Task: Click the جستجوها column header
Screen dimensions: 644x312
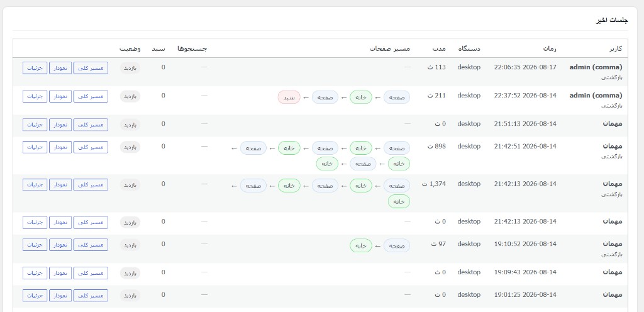Action: coord(192,49)
